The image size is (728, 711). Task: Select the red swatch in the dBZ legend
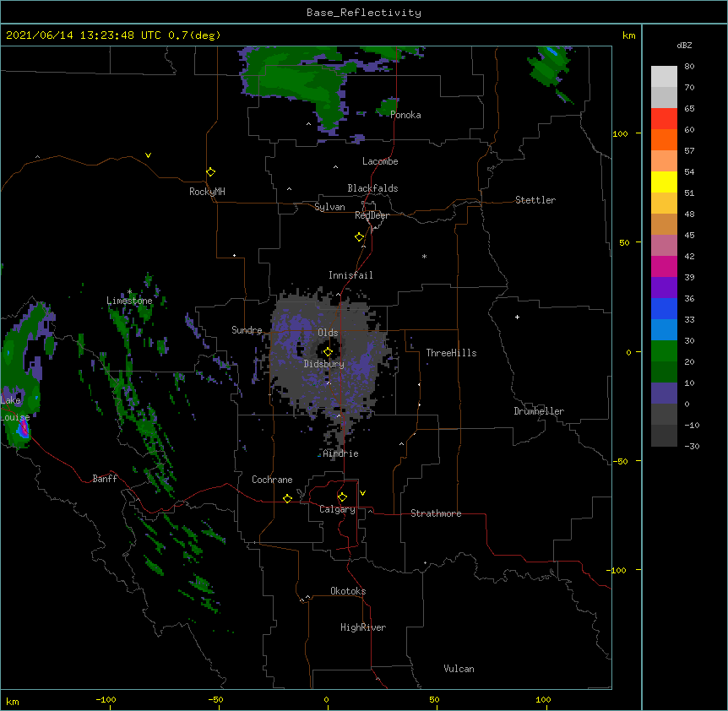pos(664,118)
